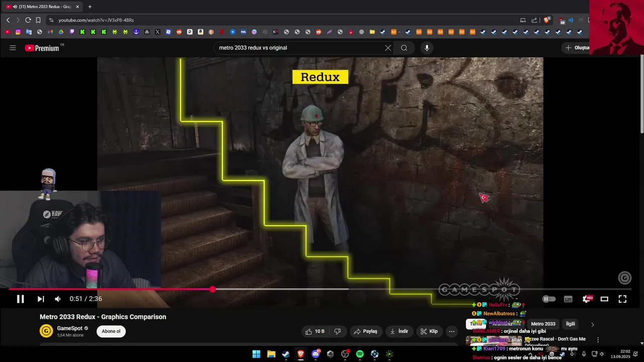Open File Explorer from taskbar
The height and width of the screenshot is (362, 644).
[271, 354]
